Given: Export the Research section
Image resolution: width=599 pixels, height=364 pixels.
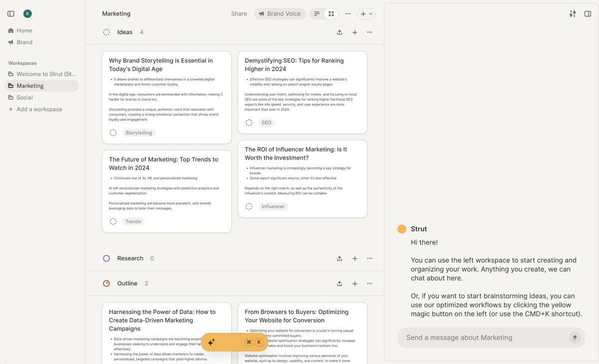Looking at the screenshot, I should coord(339,258).
